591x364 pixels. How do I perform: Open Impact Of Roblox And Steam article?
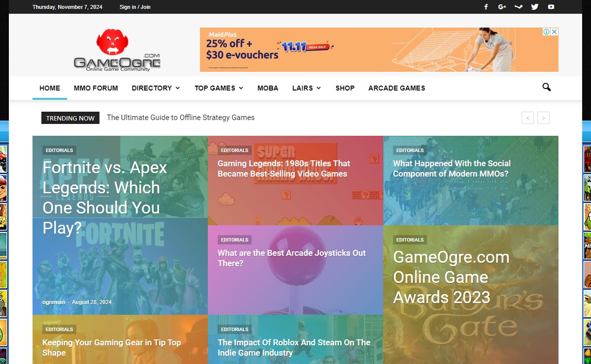[x=294, y=348]
